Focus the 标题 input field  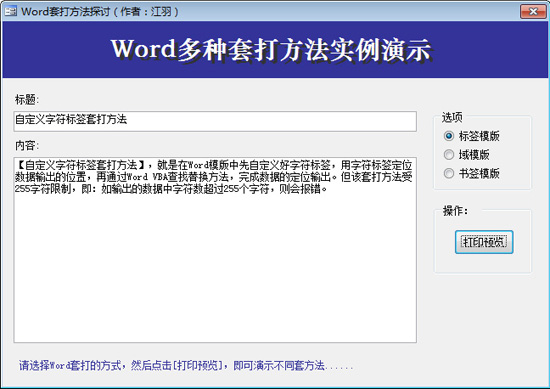pos(215,121)
